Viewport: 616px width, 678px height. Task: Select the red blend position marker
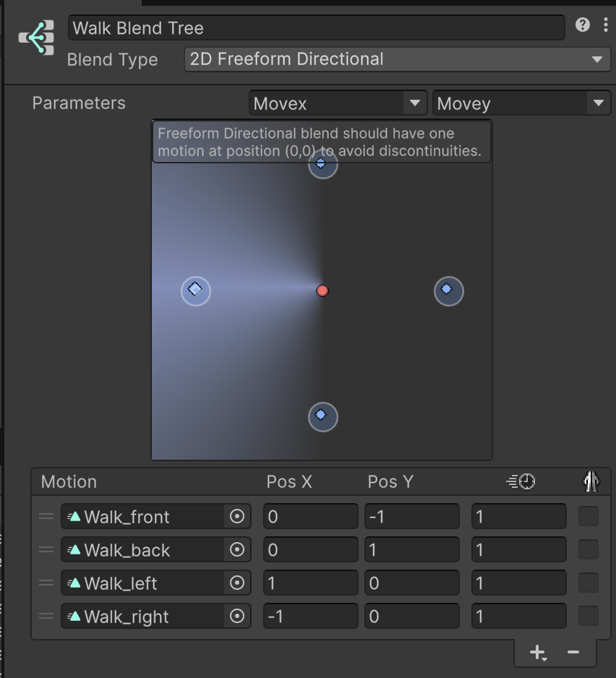click(322, 291)
